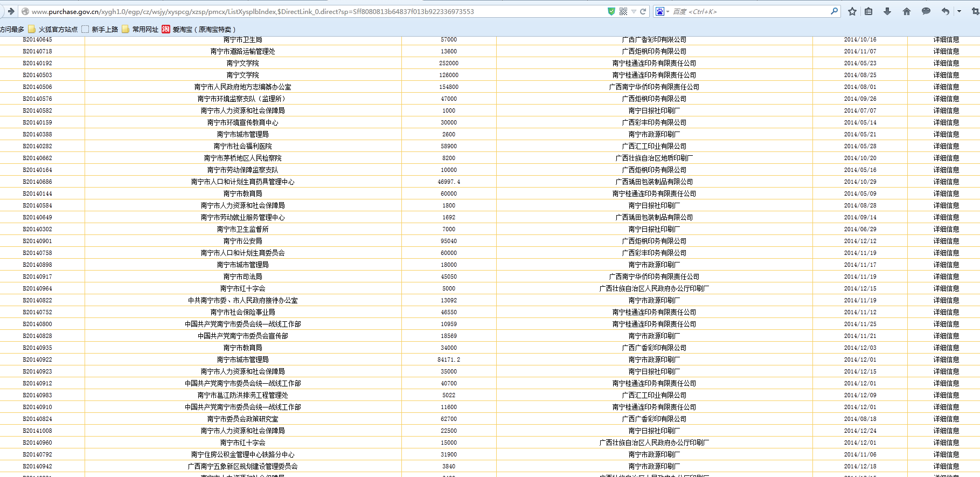Show bookmarks list icon
Viewport: 980px width, 477px height.
tap(868, 11)
